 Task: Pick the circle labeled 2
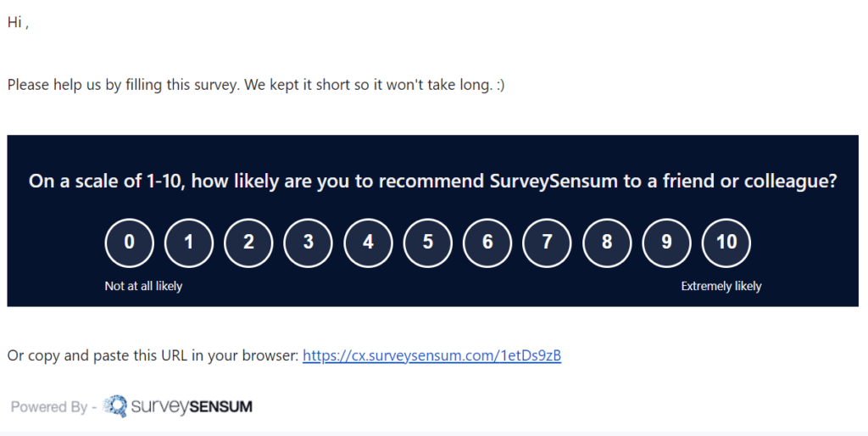click(x=248, y=242)
